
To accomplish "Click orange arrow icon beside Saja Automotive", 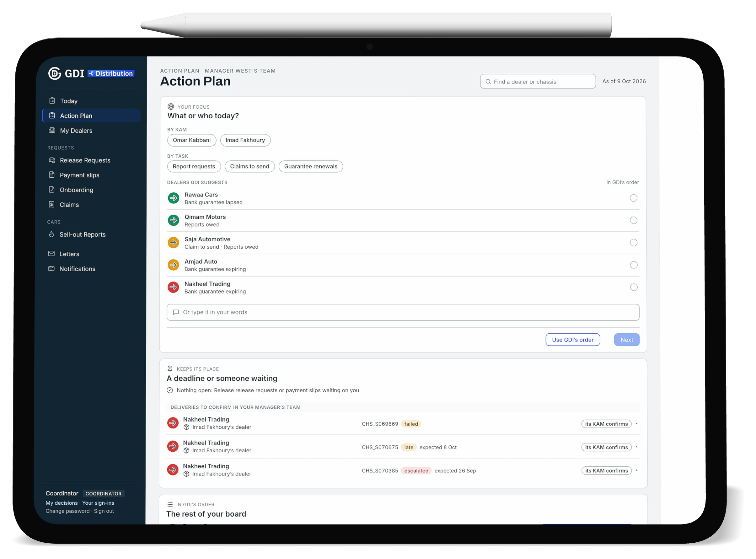I will click(174, 243).
